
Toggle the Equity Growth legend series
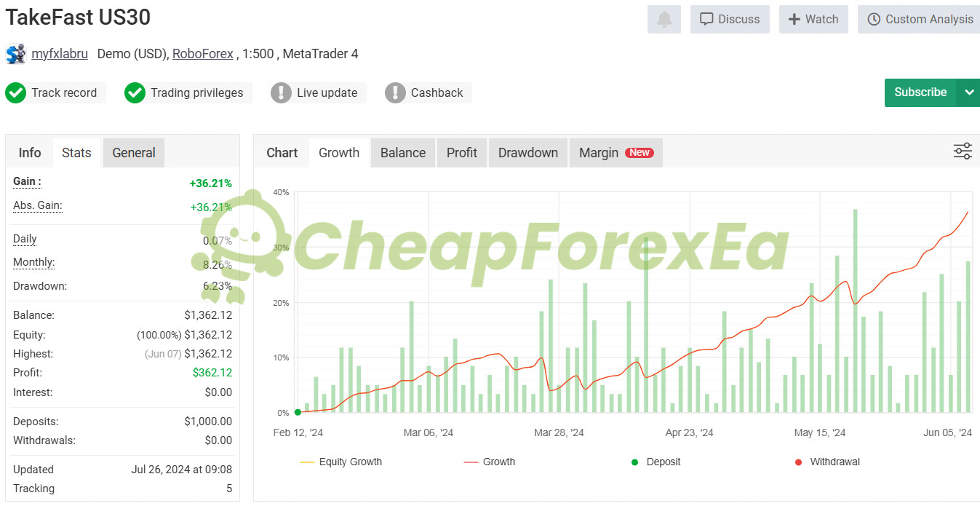coord(340,462)
